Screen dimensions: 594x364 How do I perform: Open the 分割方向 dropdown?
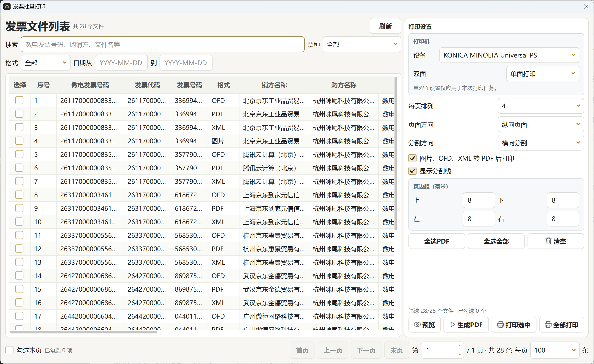click(541, 143)
